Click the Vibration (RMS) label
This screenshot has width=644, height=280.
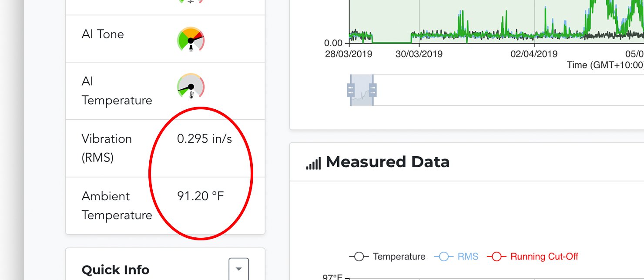[107, 148]
